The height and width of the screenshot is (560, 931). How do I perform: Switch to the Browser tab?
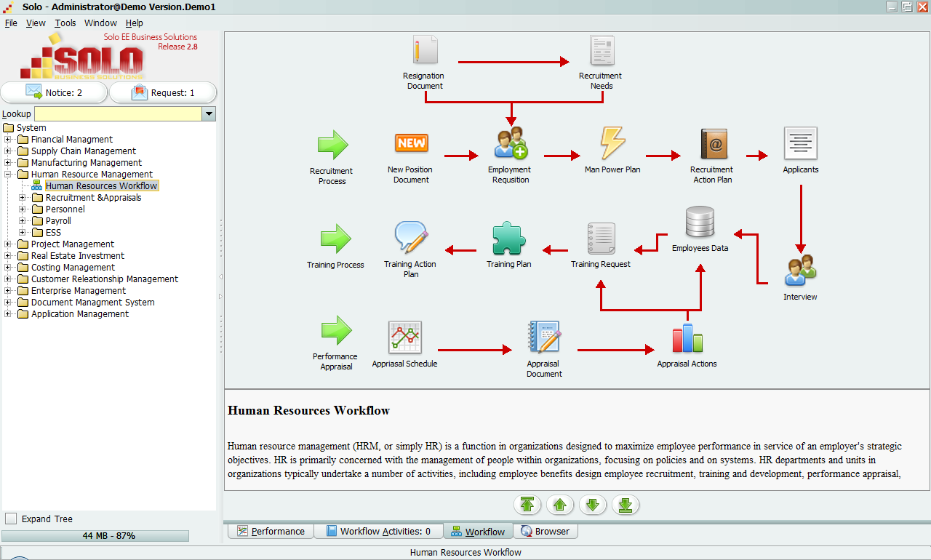tap(546, 532)
